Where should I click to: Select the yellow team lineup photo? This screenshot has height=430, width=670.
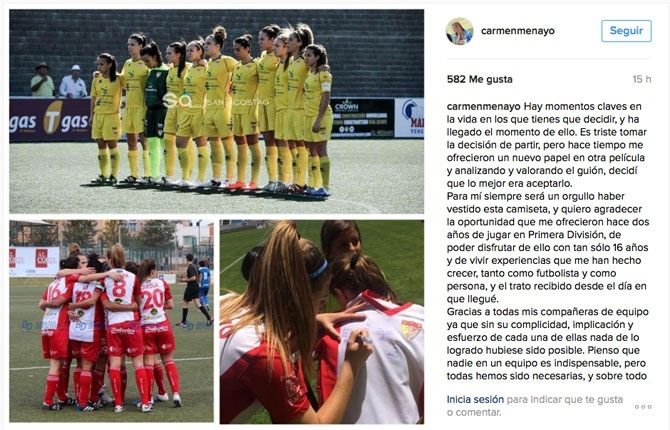[217, 112]
